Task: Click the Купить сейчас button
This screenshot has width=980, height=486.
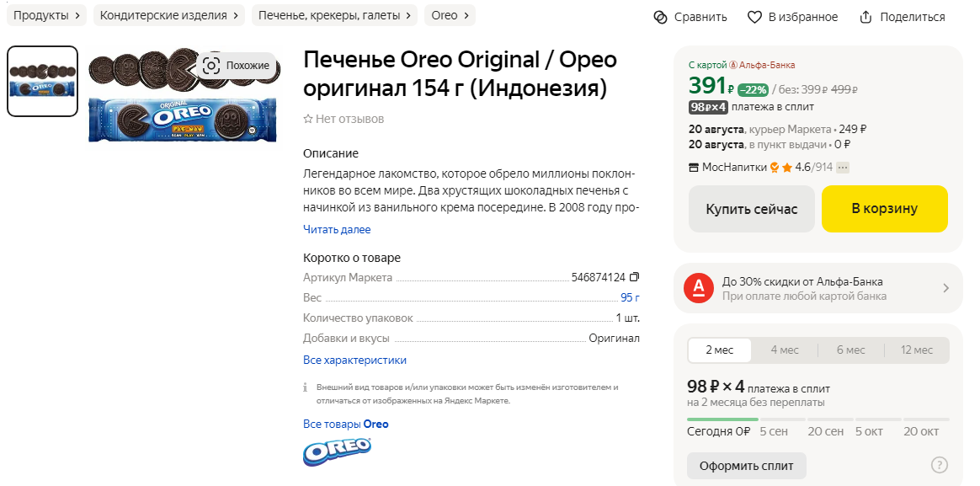Action: pos(752,209)
